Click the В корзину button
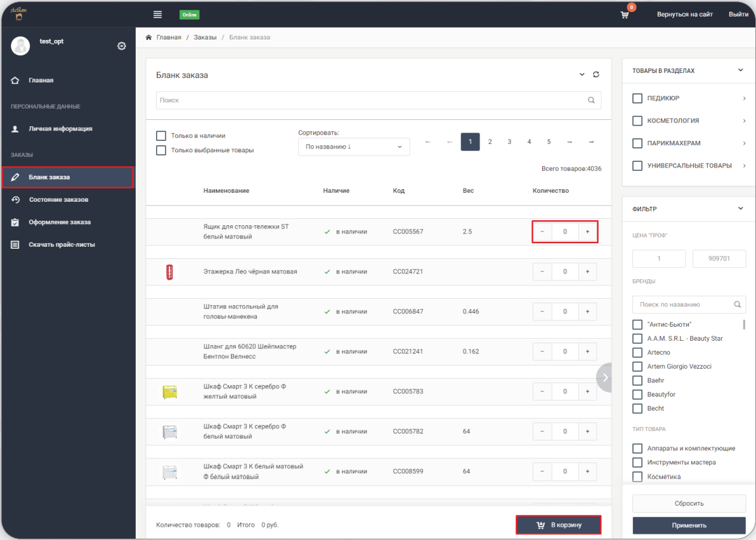The image size is (756, 540). pyautogui.click(x=558, y=525)
